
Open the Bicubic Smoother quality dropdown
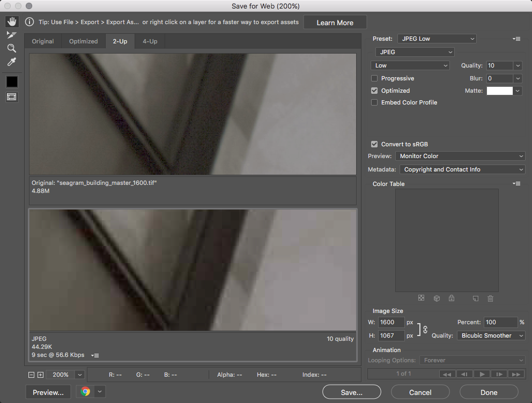point(491,335)
